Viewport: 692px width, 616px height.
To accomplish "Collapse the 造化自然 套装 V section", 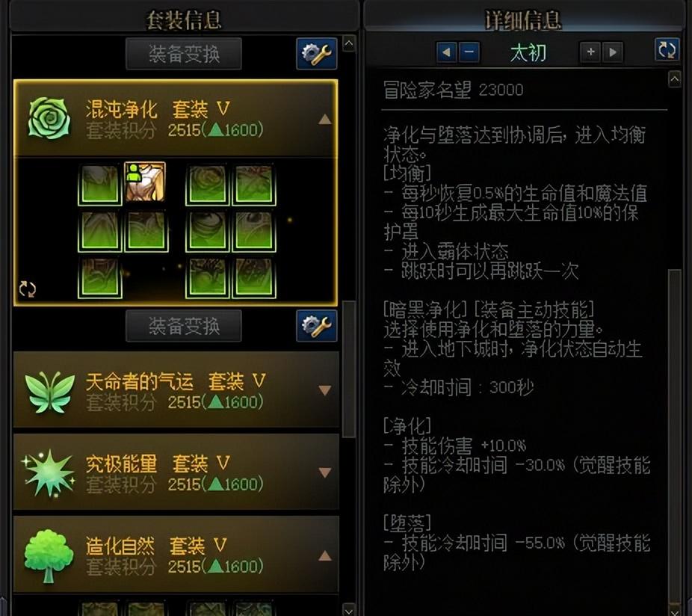I will (325, 555).
